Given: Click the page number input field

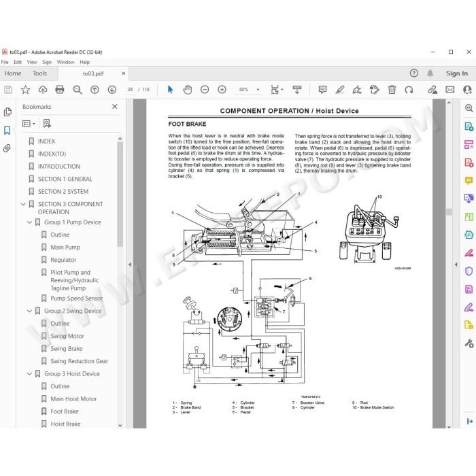Looking at the screenshot, I should (x=131, y=90).
